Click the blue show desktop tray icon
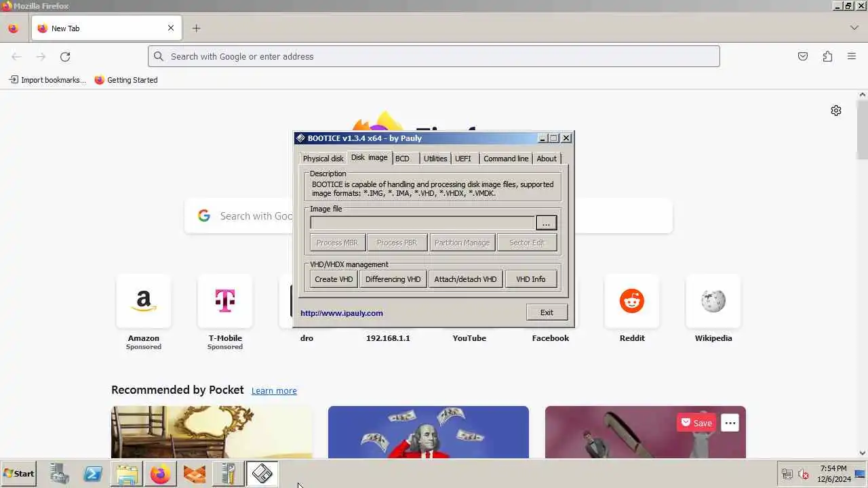868x488 pixels. [x=861, y=474]
